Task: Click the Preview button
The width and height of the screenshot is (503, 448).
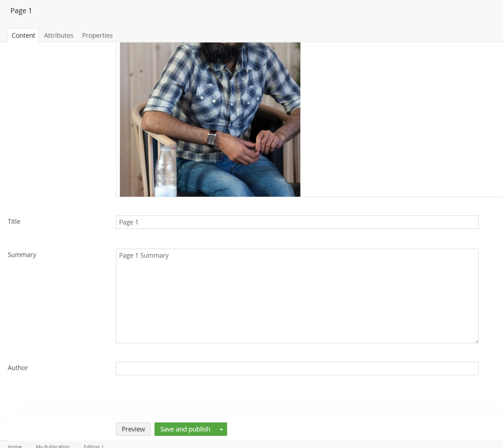Action: 133,429
